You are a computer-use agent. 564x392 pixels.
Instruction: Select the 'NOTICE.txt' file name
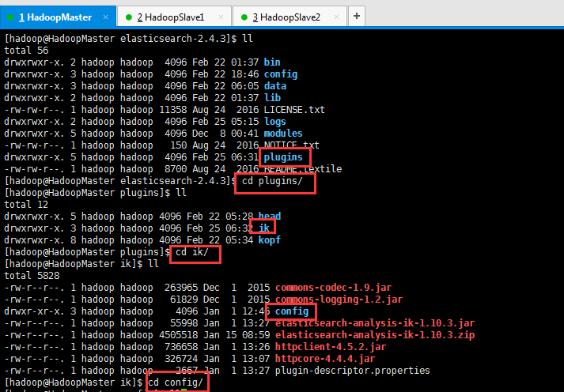point(291,145)
